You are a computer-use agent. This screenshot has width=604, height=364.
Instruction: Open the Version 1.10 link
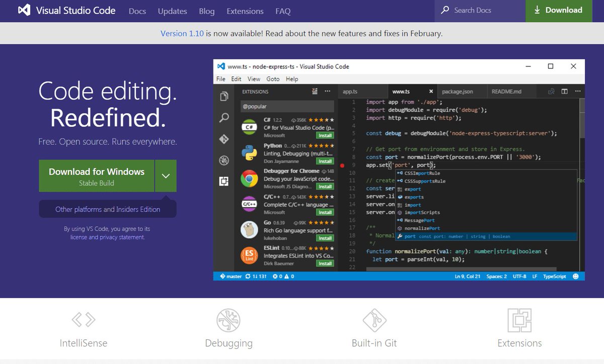click(x=182, y=34)
